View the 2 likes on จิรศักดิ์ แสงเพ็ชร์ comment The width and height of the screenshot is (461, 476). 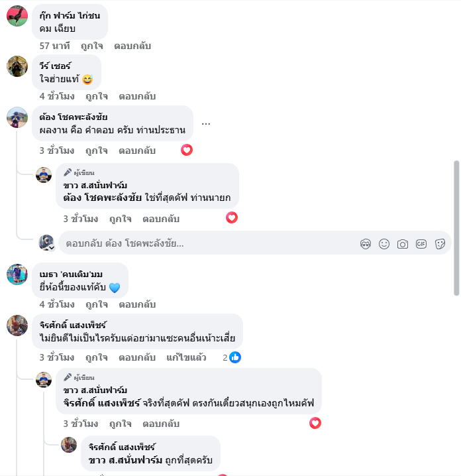point(232,357)
